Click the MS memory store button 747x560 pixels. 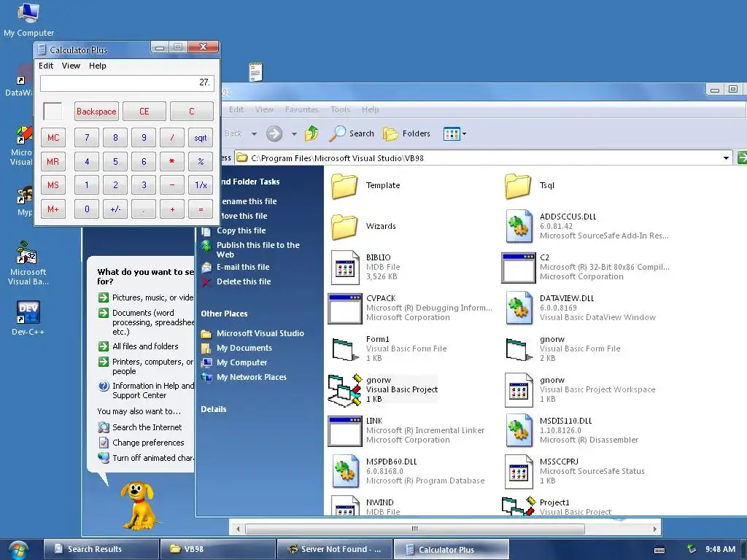[53, 184]
